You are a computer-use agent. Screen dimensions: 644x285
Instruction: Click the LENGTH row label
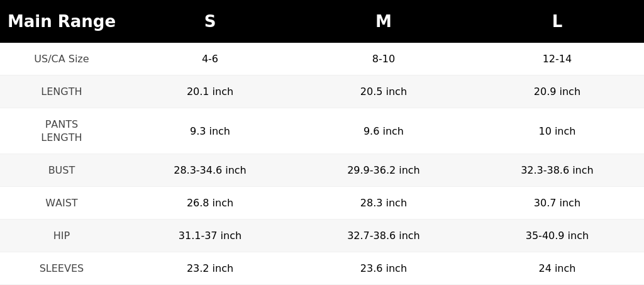point(62,92)
